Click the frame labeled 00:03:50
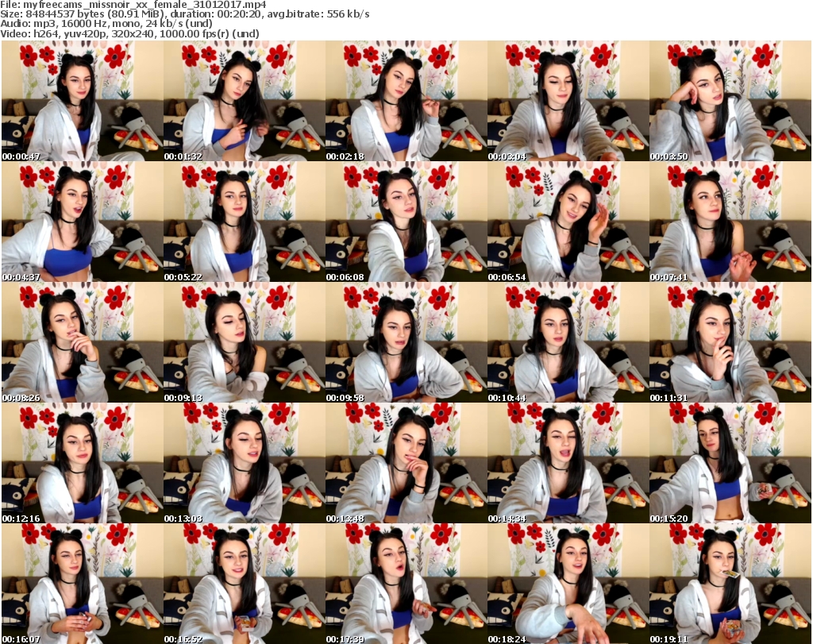The height and width of the screenshot is (644, 813). 730,102
